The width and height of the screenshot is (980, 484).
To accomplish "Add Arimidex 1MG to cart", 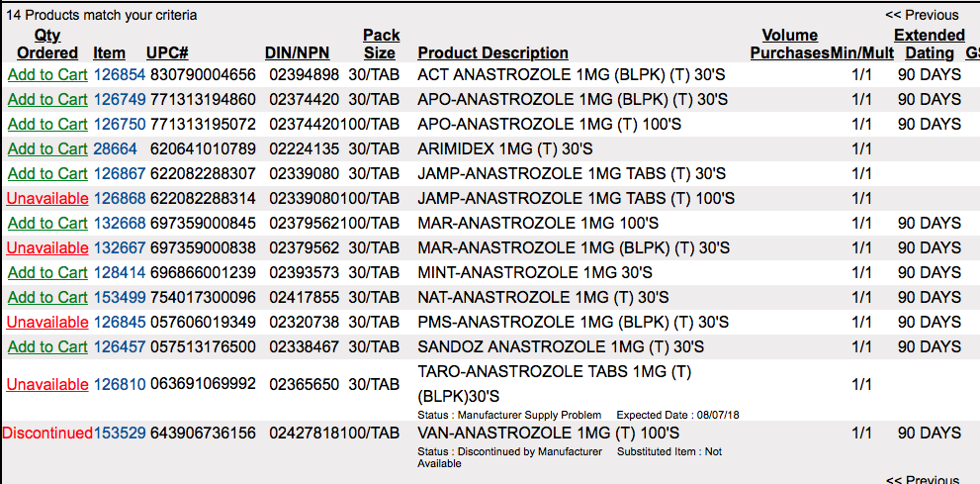I will point(47,148).
